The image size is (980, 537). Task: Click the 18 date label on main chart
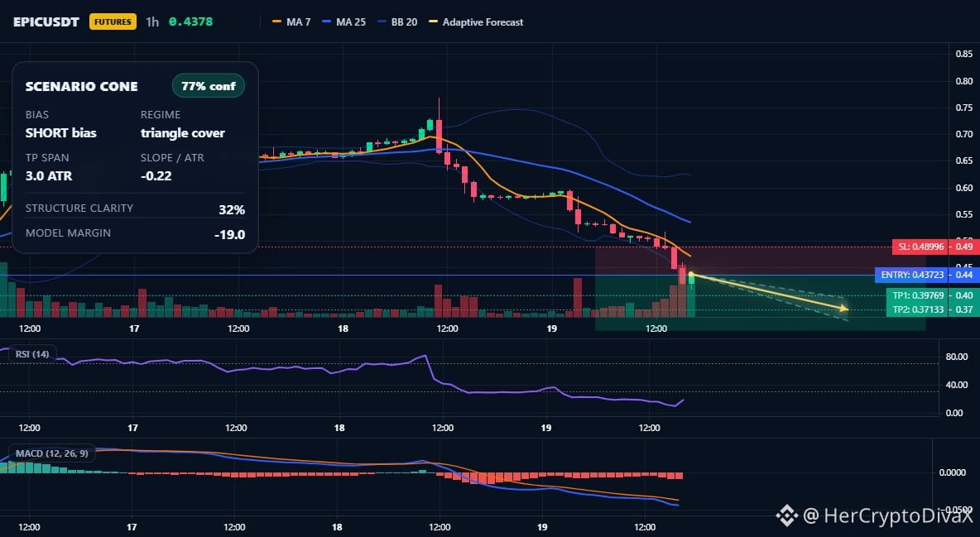[343, 328]
